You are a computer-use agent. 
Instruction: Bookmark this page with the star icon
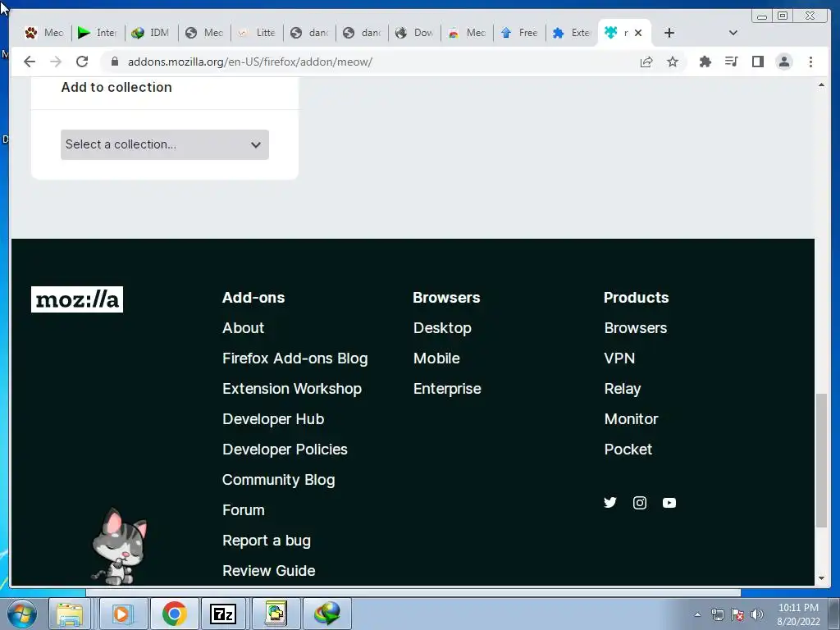tap(673, 62)
